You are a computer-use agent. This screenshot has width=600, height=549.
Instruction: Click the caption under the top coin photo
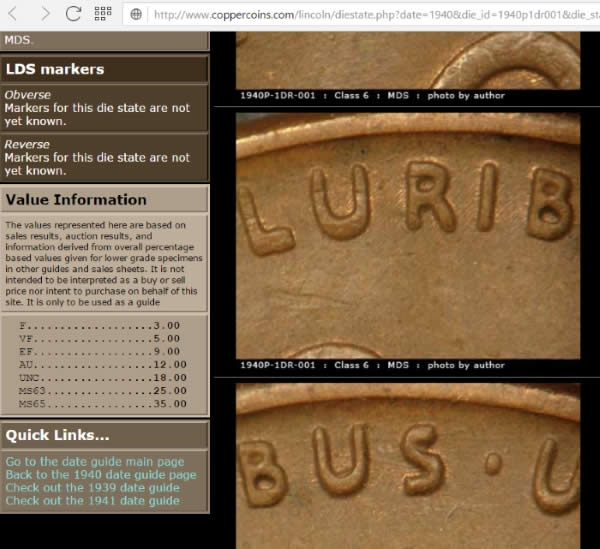point(372,96)
